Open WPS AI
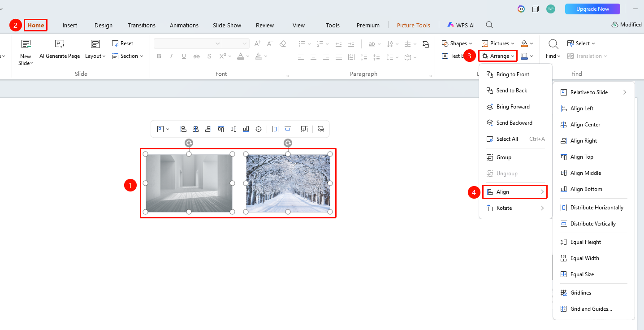This screenshot has width=644, height=330. 461,25
